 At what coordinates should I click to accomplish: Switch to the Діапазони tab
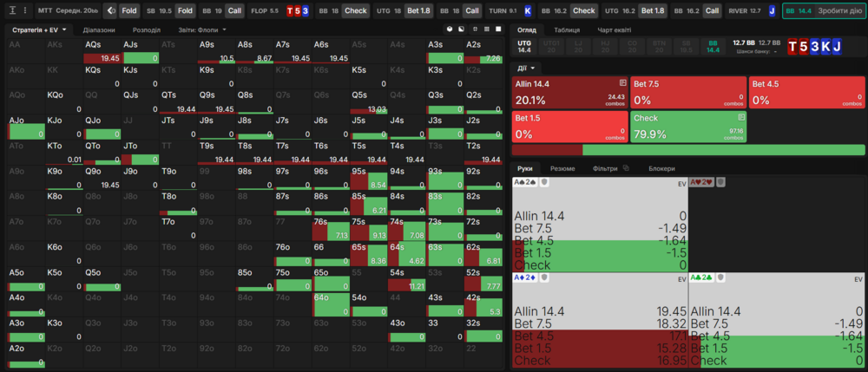(x=99, y=29)
